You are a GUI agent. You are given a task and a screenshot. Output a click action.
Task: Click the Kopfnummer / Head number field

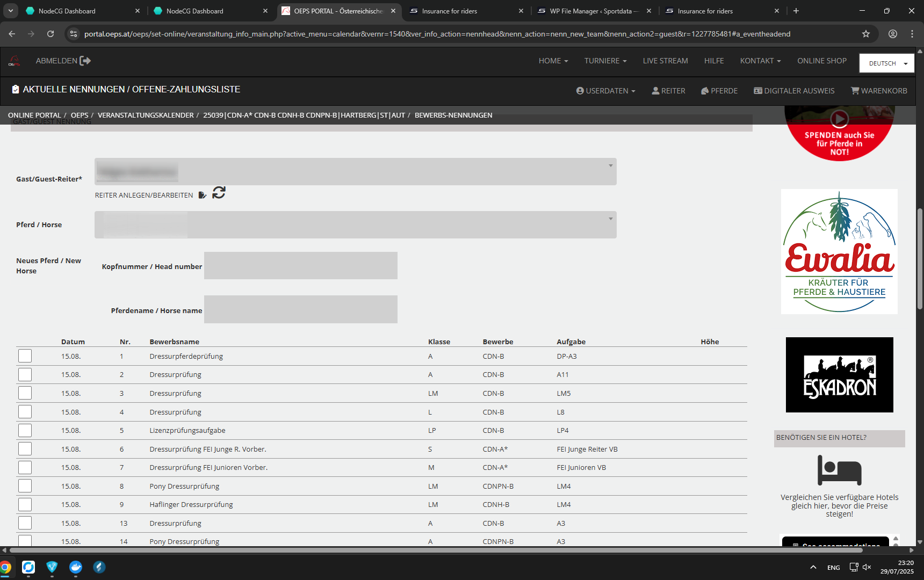point(301,265)
